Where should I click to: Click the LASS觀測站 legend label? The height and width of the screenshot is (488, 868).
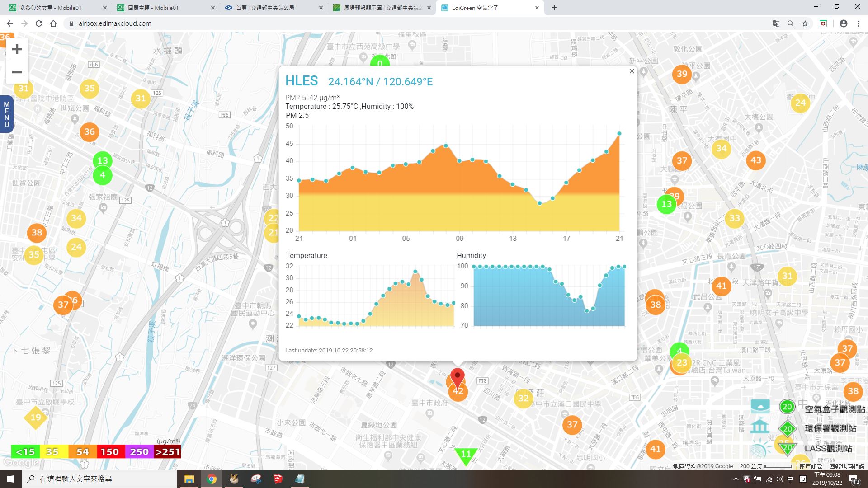click(x=828, y=449)
